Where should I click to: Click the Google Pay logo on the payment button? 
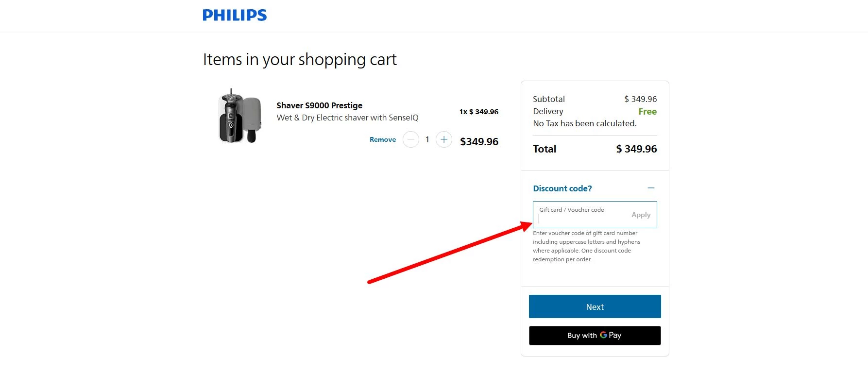(604, 335)
